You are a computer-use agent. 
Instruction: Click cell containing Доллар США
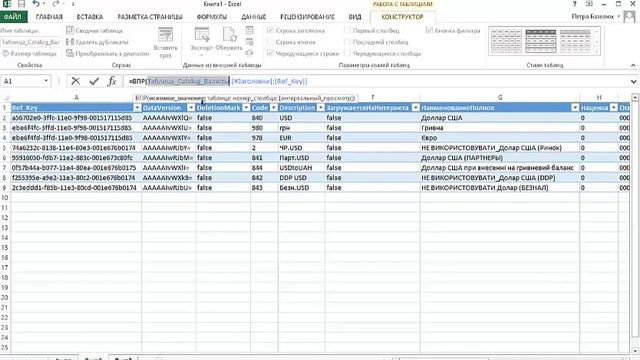pyautogui.click(x=500, y=118)
